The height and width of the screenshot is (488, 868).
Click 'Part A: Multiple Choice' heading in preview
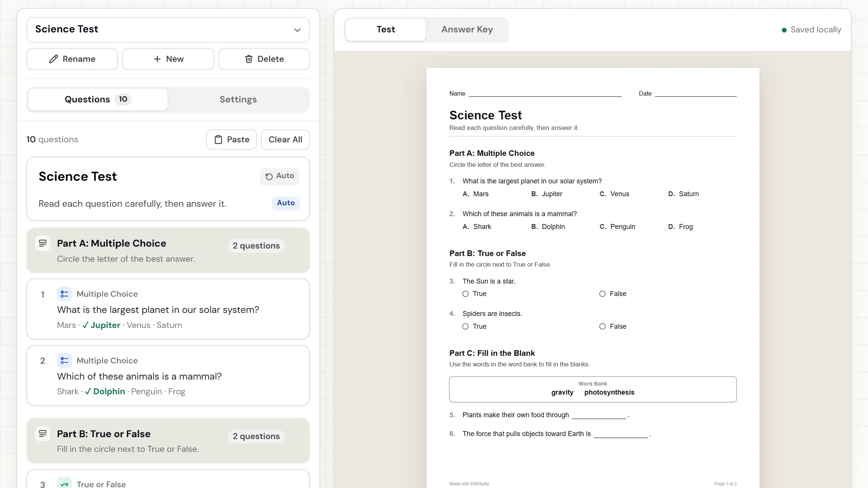point(492,153)
